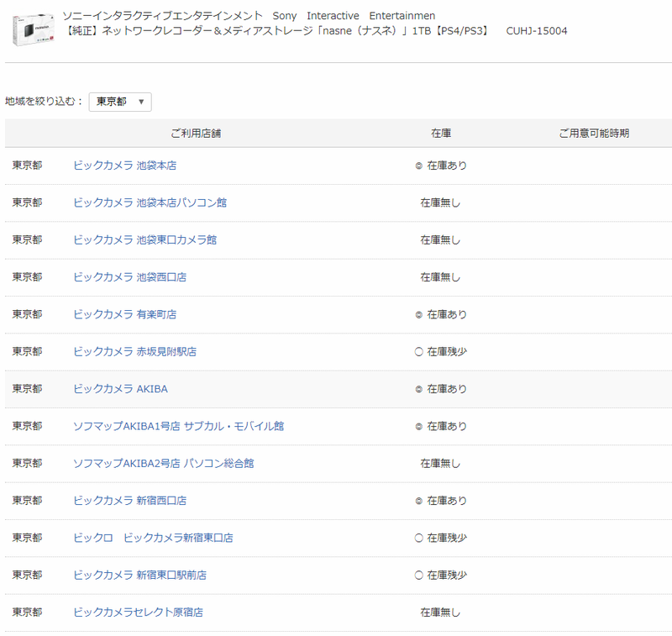Click the 在庫 column header
Screen dimensions: 672x636
[441, 134]
